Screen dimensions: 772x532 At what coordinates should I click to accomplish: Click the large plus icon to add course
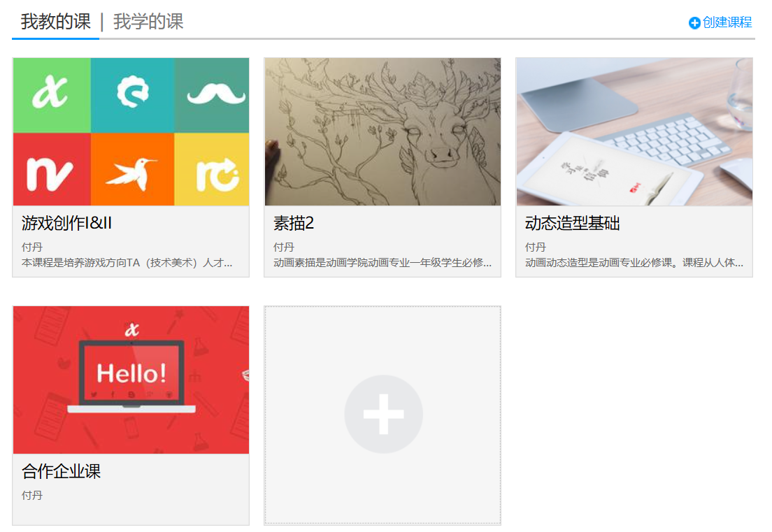383,414
